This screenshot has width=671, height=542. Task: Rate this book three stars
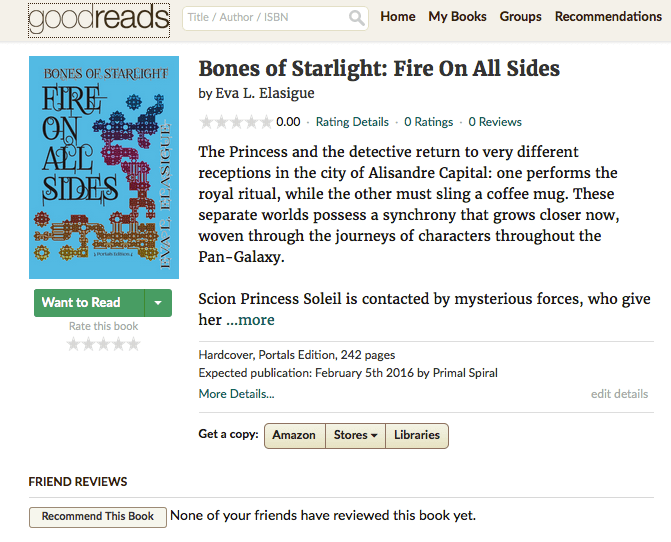tap(103, 344)
